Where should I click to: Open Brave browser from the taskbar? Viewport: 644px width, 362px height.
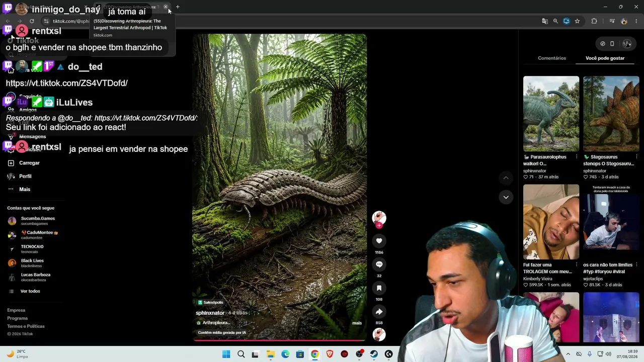point(330,354)
